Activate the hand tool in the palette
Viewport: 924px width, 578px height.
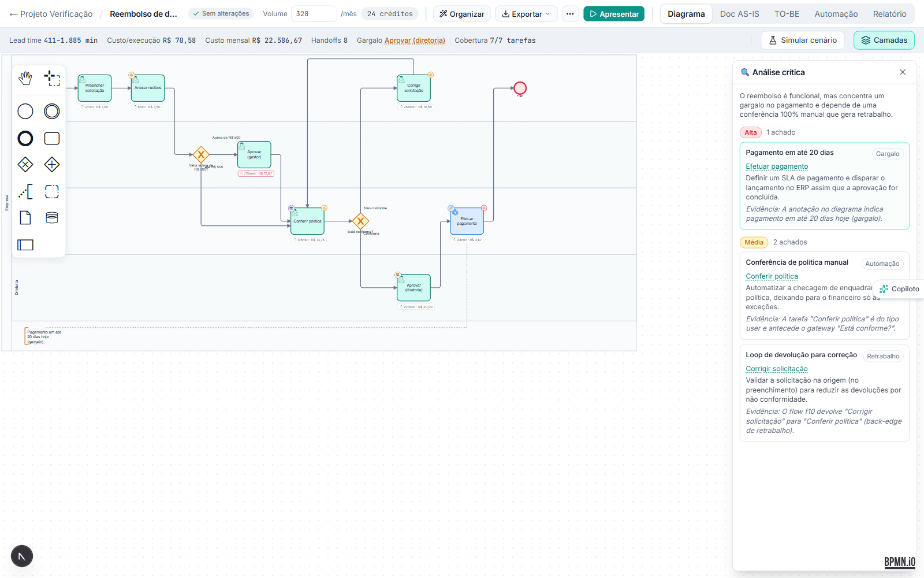[x=25, y=78]
